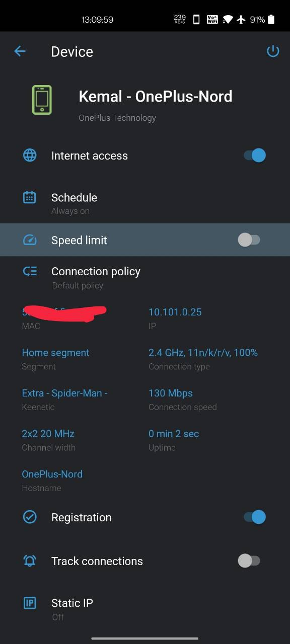This screenshot has width=290, height=644.
Task: Tap the Static IP icon
Action: pos(30,603)
